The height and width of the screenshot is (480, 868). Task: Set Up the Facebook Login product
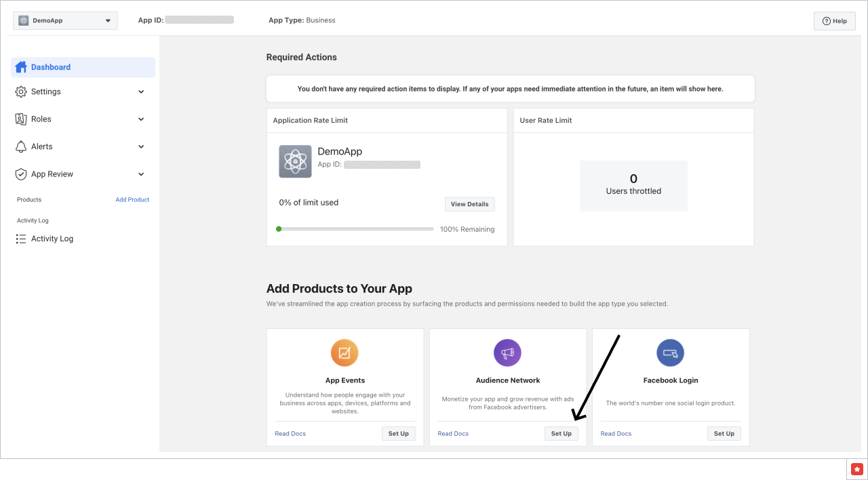point(724,433)
